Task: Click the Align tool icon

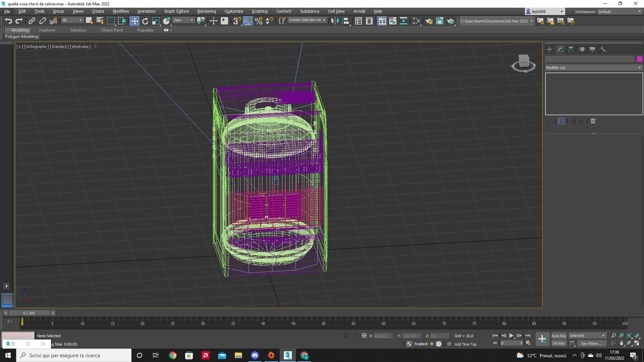Action: (345, 21)
